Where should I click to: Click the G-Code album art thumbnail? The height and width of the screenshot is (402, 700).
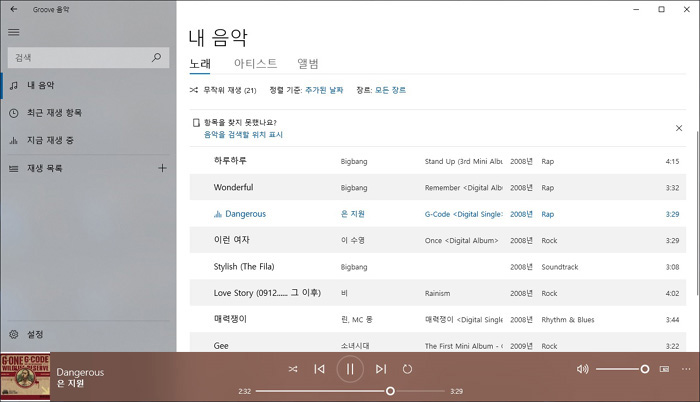point(25,377)
